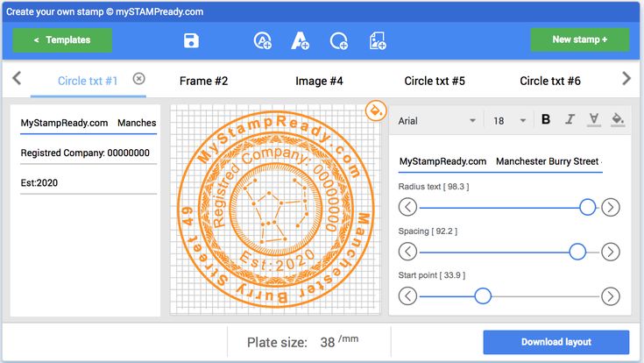Increase Start point with right arrow
This screenshot has width=644, height=363.
click(611, 296)
